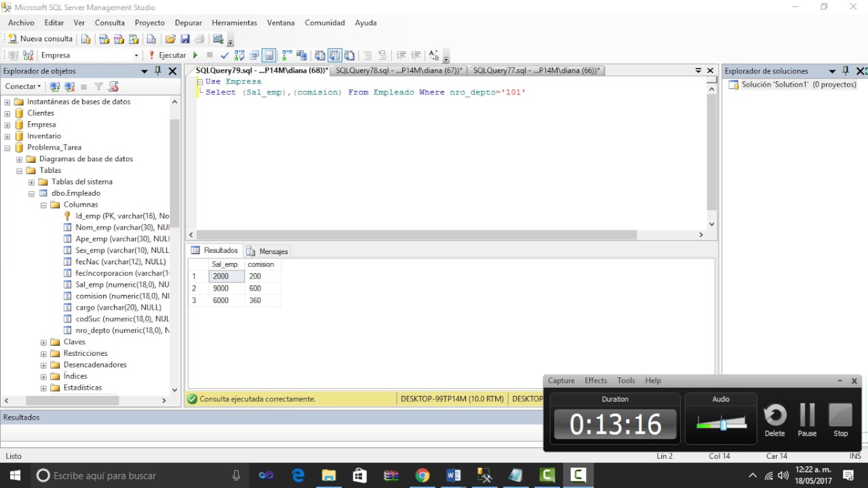This screenshot has width=868, height=488.
Task: Open Google Chrome from taskbar
Action: click(422, 475)
